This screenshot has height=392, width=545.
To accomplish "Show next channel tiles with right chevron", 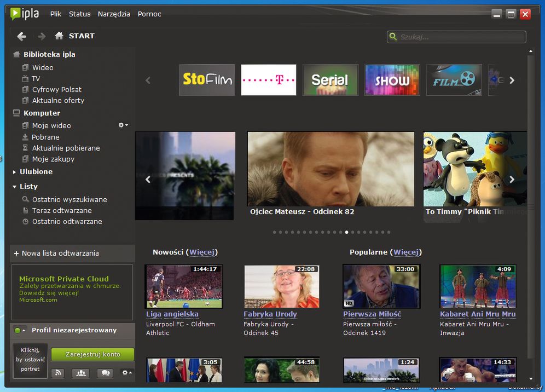I will pos(512,80).
